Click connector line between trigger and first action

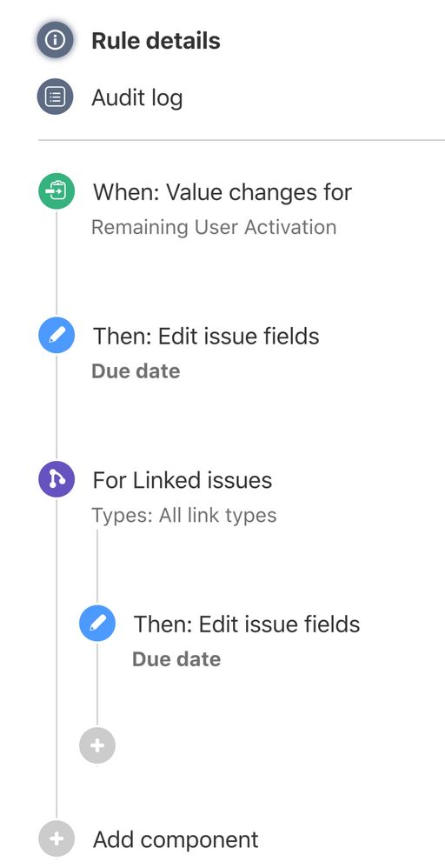56,264
